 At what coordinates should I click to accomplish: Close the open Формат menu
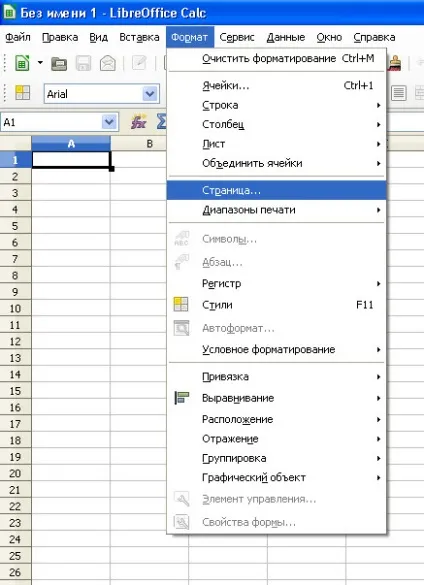coord(190,37)
